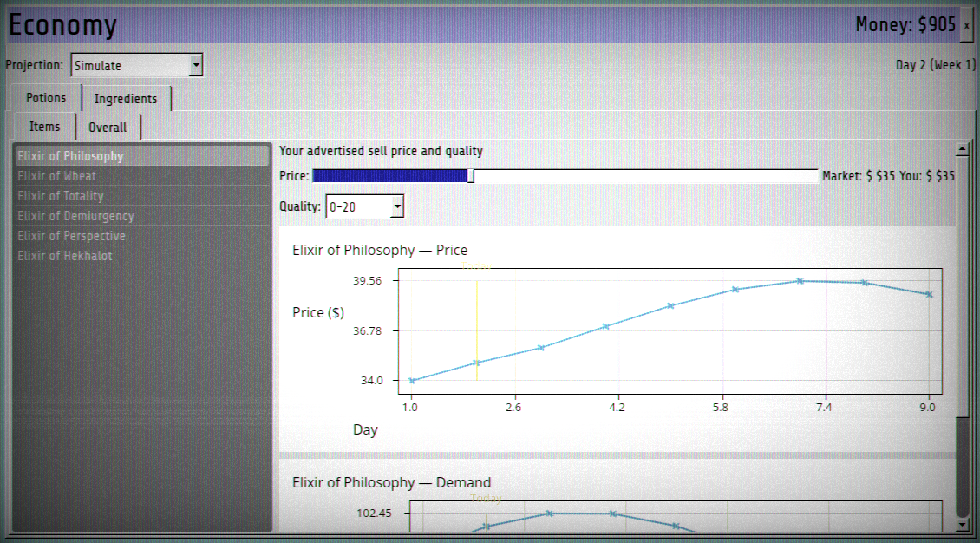Click the yellow Today marker line on Price chart

tap(477, 330)
